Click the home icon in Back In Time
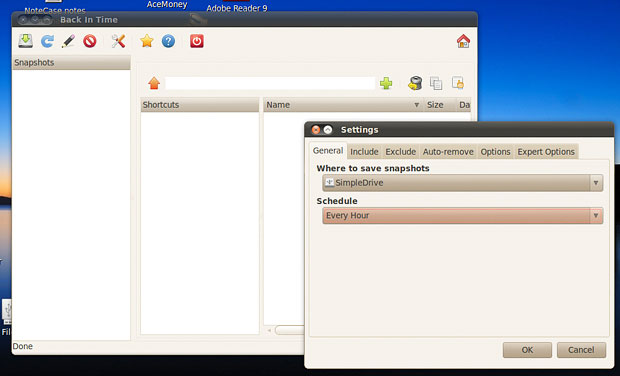 pyautogui.click(x=463, y=41)
